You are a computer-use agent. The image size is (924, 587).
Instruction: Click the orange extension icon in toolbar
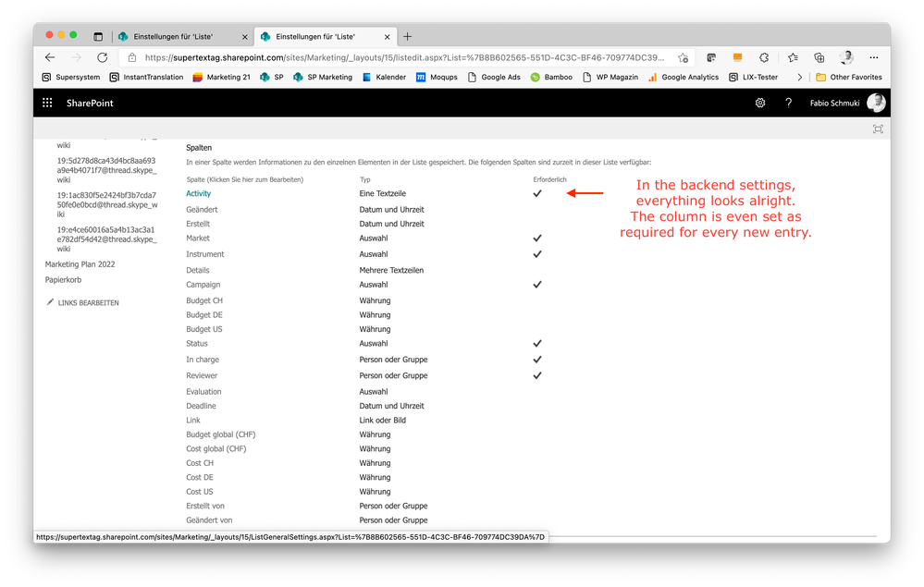point(737,57)
